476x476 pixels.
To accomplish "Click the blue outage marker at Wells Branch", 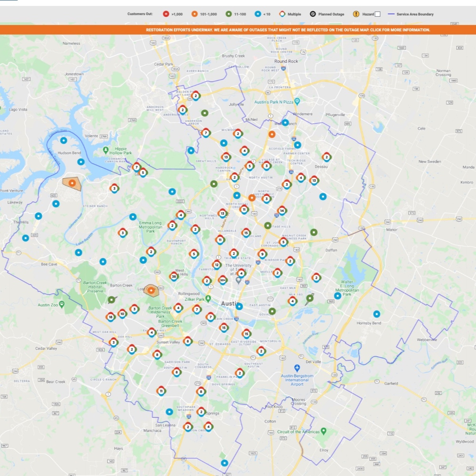I will tap(285, 122).
